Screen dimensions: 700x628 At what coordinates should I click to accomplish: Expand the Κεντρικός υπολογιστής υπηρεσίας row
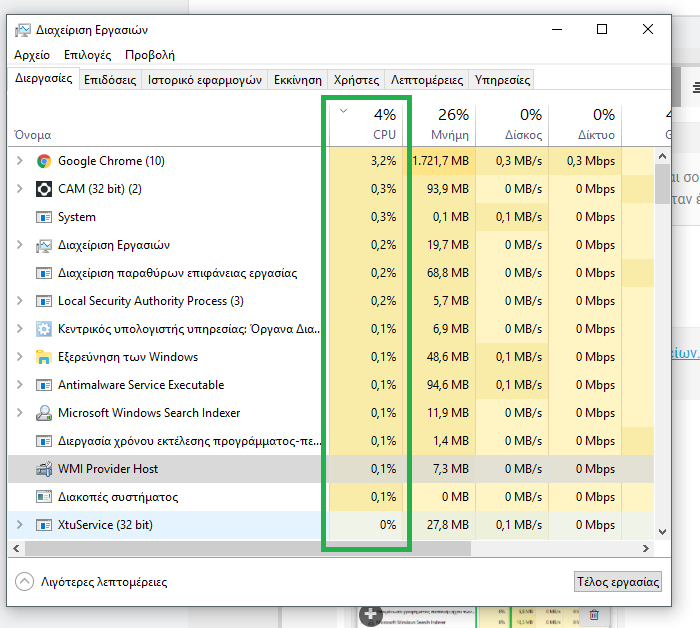pos(20,329)
